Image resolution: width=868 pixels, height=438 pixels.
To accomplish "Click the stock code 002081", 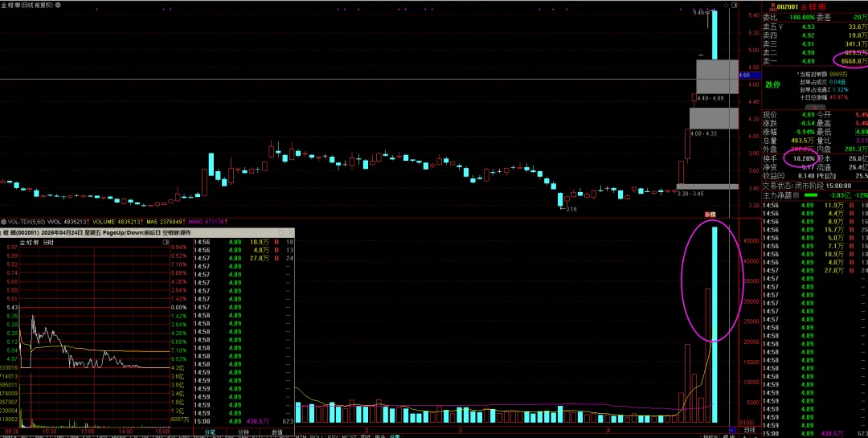I will pyautogui.click(x=787, y=6).
